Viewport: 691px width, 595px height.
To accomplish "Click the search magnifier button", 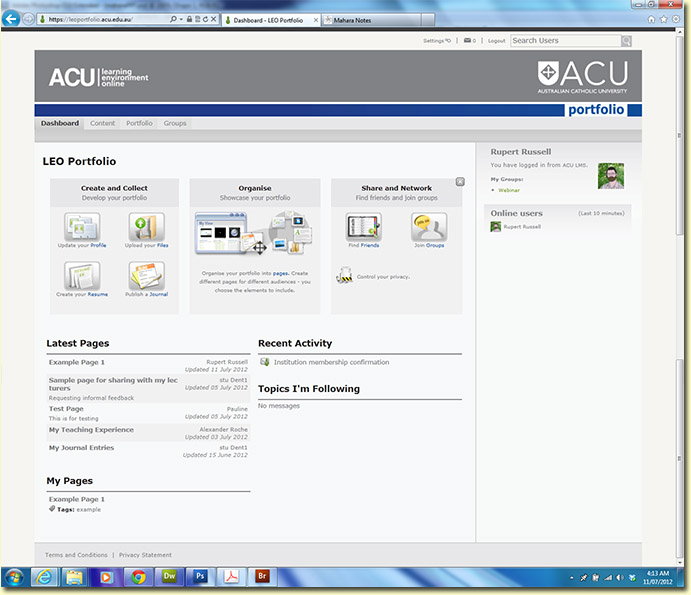I will point(626,41).
